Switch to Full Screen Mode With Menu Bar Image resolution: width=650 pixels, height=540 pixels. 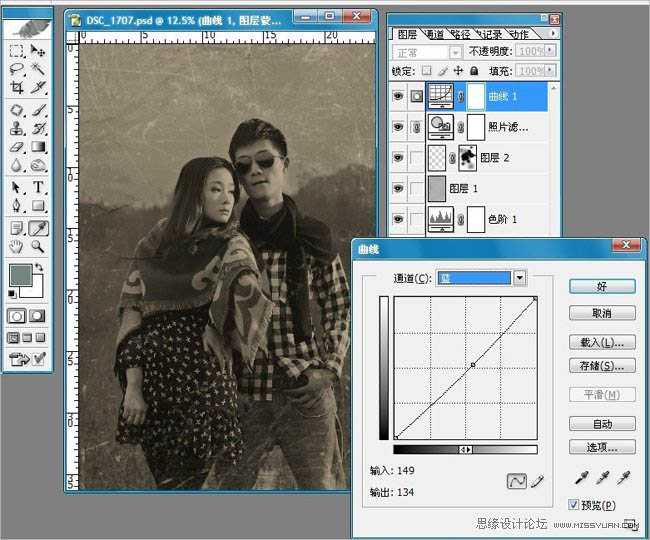27,338
